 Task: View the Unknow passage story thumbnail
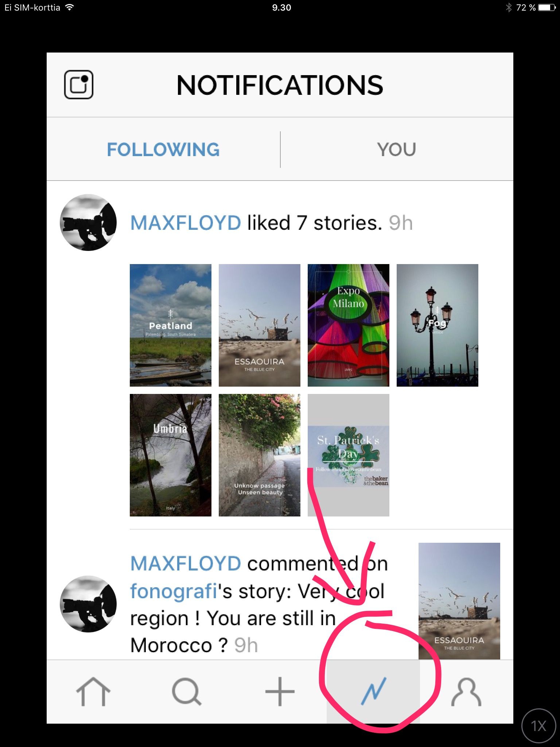pyautogui.click(x=260, y=455)
